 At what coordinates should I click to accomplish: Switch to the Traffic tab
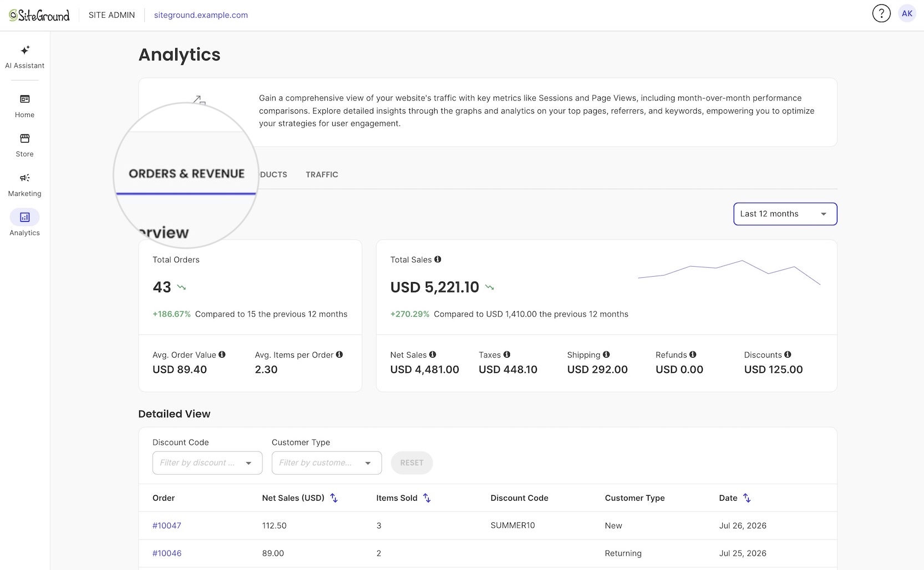coord(322,175)
